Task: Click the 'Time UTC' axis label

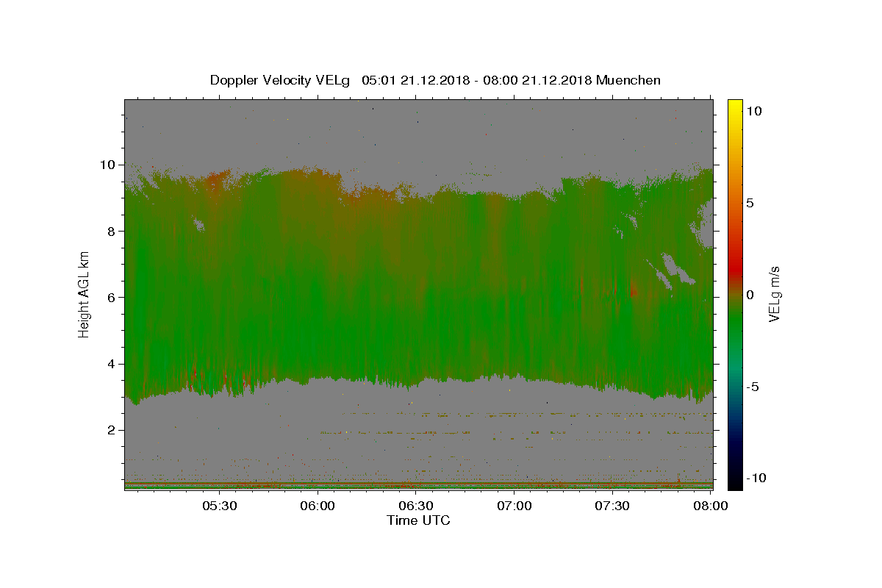Action: coord(418,520)
